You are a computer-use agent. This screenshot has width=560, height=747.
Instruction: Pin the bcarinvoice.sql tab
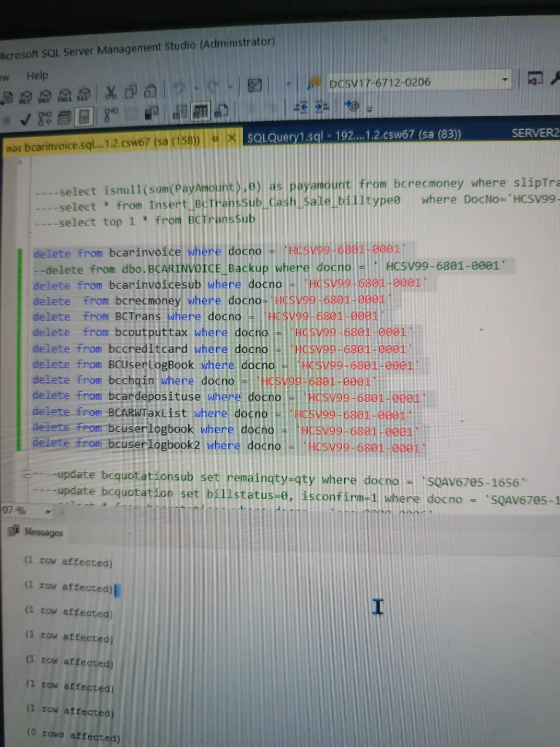[x=215, y=139]
